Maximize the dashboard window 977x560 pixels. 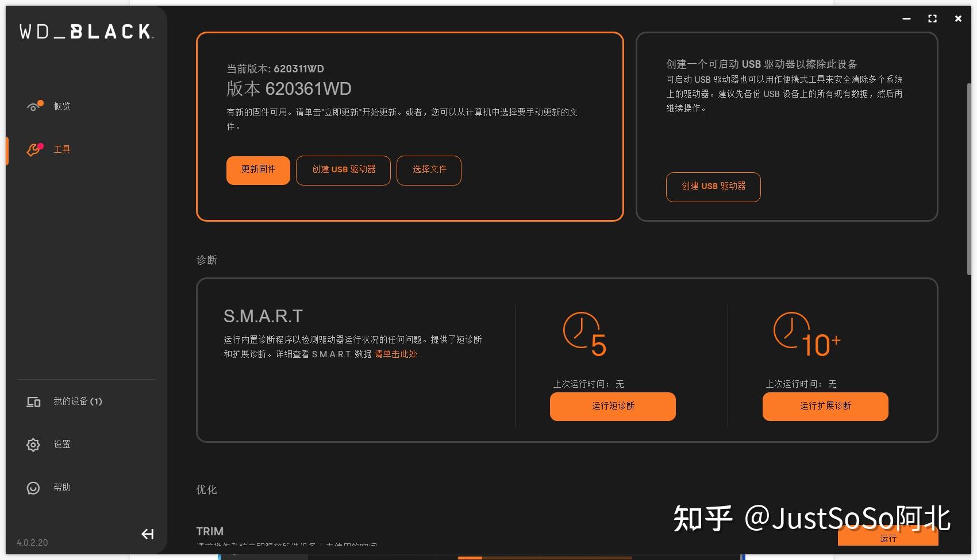click(x=932, y=18)
